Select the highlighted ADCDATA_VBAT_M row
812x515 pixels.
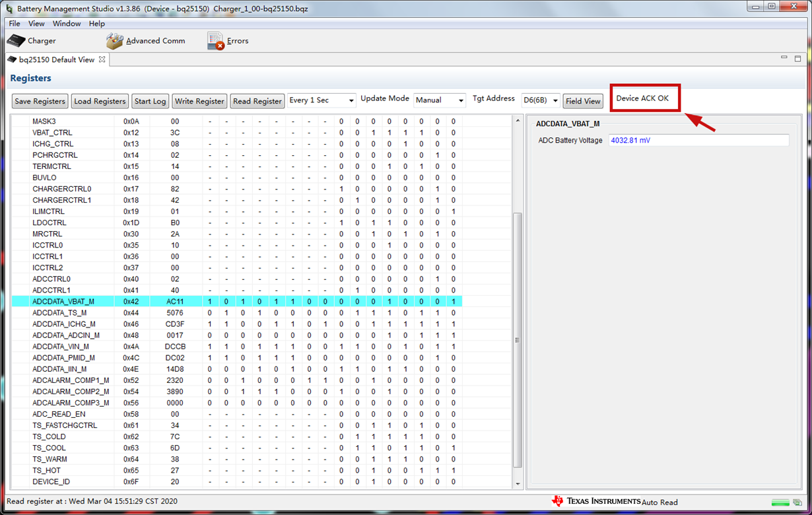pyautogui.click(x=236, y=301)
